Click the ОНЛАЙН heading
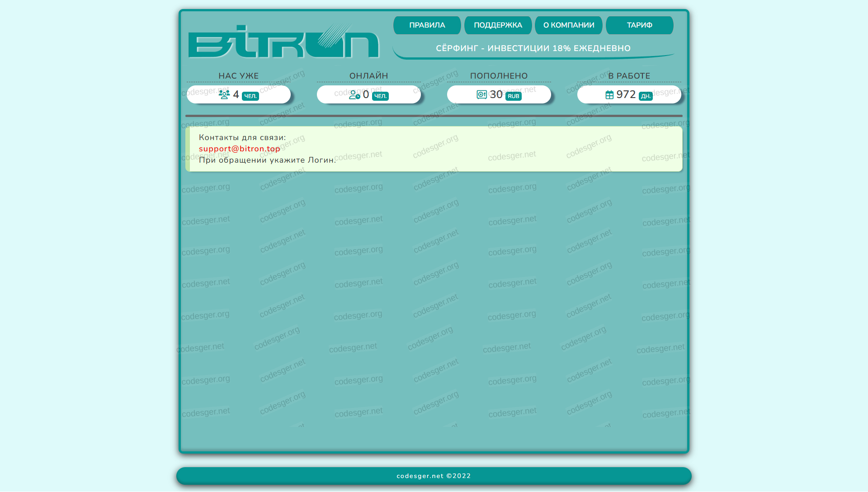This screenshot has height=492, width=868. coord(369,76)
